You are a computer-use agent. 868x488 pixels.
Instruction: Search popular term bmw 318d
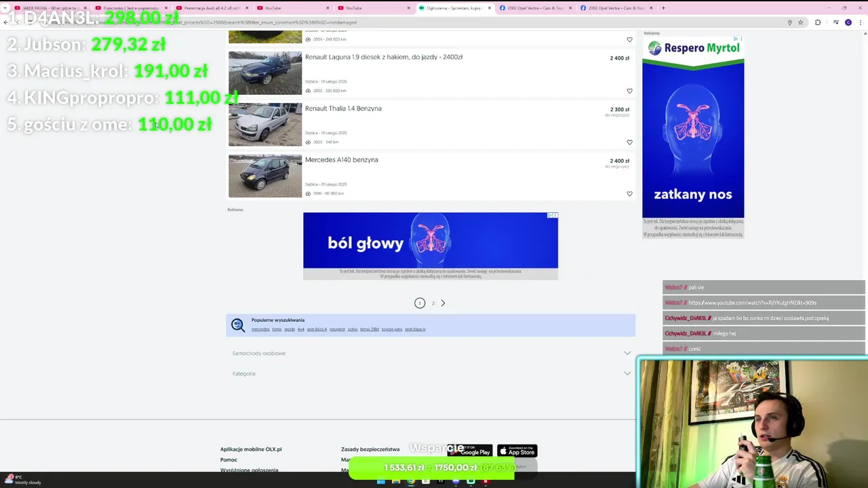(370, 329)
